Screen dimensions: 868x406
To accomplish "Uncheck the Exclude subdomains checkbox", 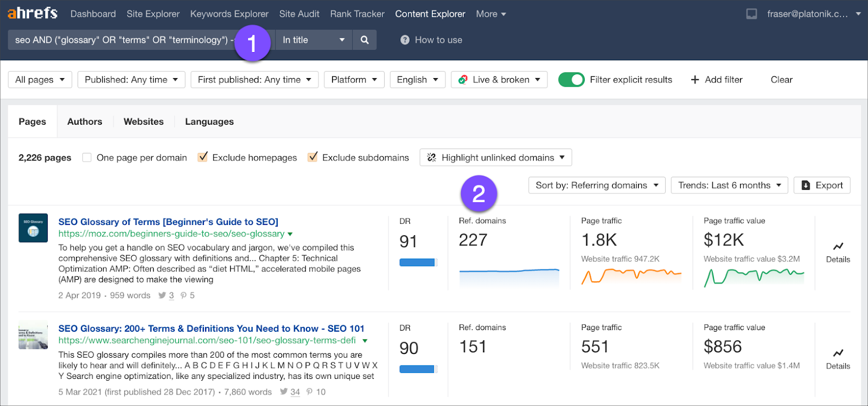I will click(x=312, y=157).
